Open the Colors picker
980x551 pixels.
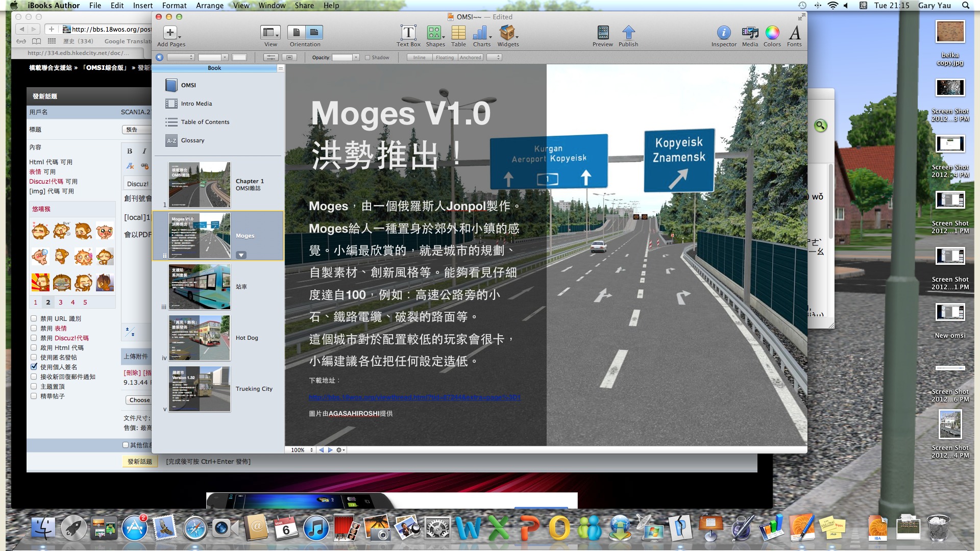[x=772, y=33]
